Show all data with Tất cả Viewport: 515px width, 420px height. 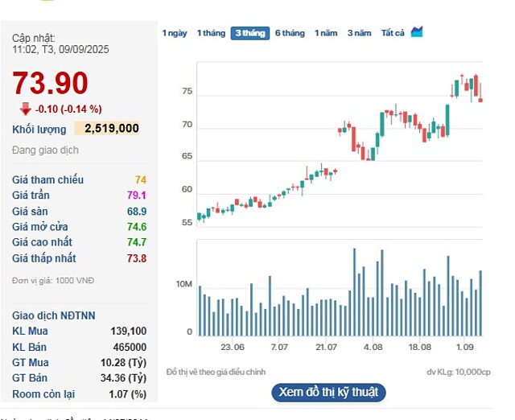[393, 33]
